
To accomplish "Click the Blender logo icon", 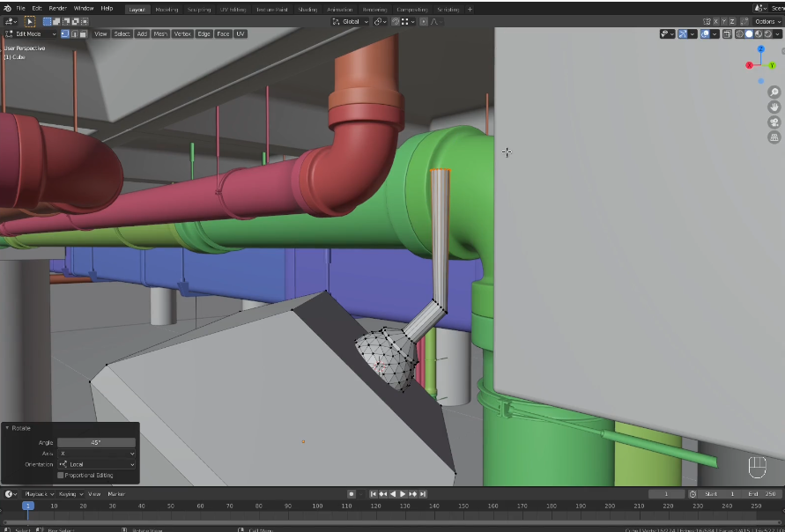I will 7,9.
